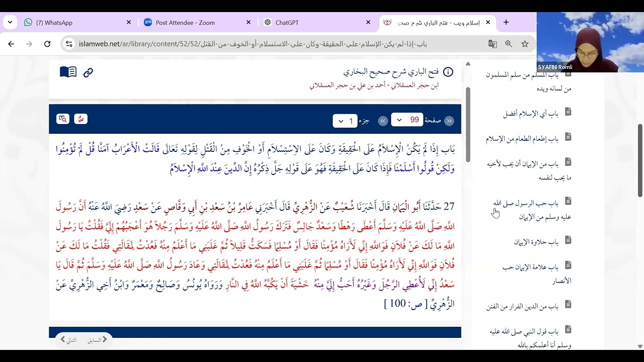Screen dimensions: 644x362
Task: Open the tab search chevron in Chrome
Action: (x=10, y=23)
